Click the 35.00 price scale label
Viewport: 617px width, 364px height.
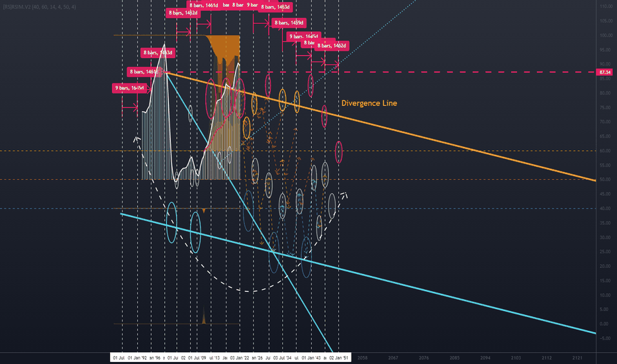[x=606, y=223]
